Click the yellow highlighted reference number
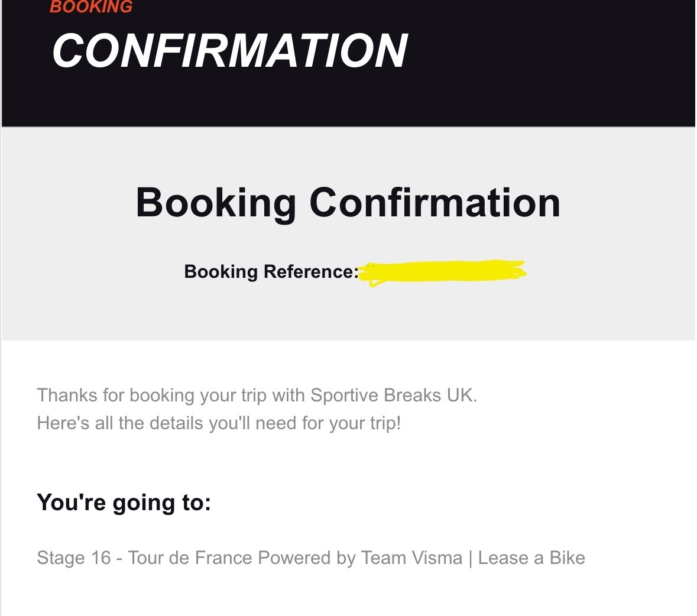Screen dimensions: 697x616 click(442, 272)
